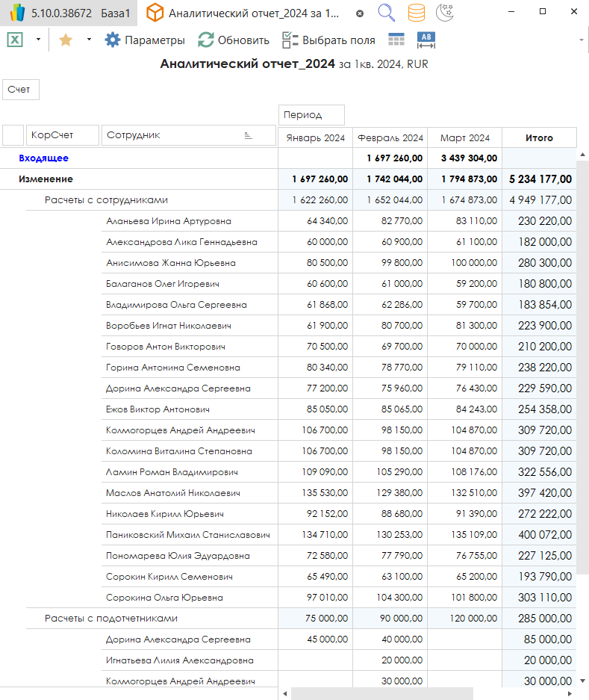Close the Аналитический отчет_2024 tab
The height and width of the screenshot is (700, 589).
click(x=360, y=13)
